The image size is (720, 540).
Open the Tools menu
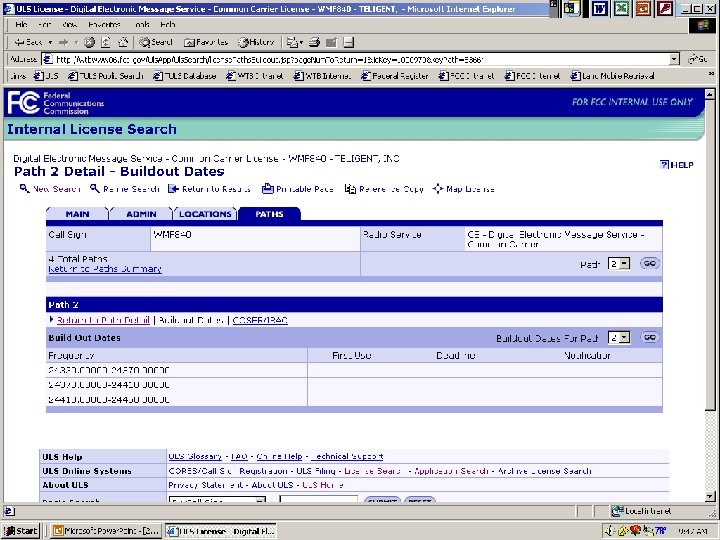142,25
